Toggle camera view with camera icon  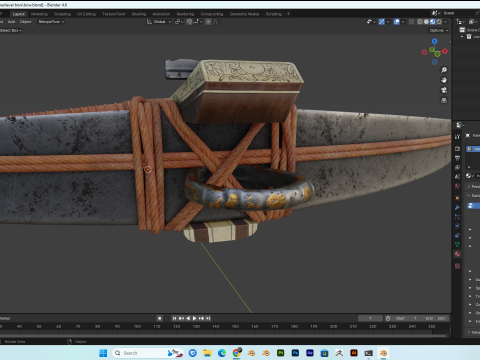click(x=444, y=90)
